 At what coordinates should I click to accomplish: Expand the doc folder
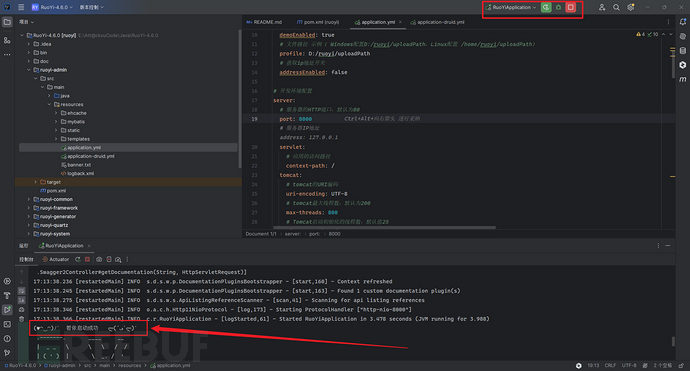29,61
